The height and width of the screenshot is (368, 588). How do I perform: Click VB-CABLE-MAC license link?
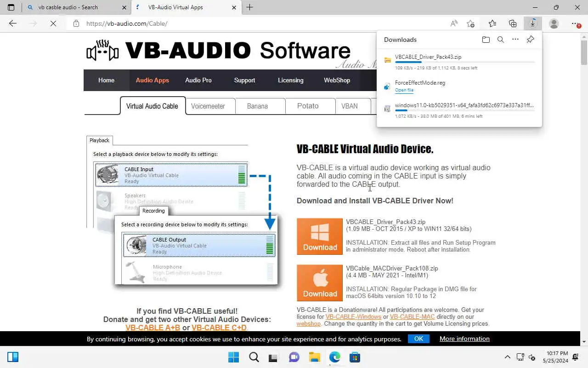413,316
